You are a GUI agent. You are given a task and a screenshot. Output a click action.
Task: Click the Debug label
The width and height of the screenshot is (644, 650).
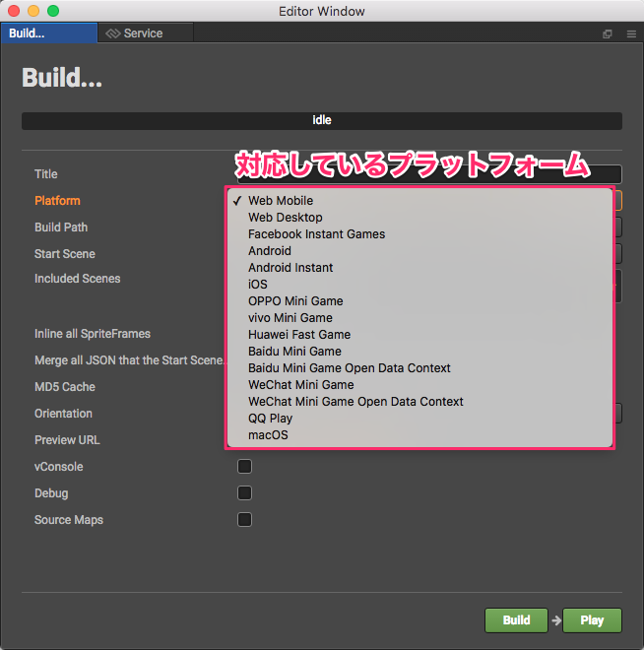point(51,493)
